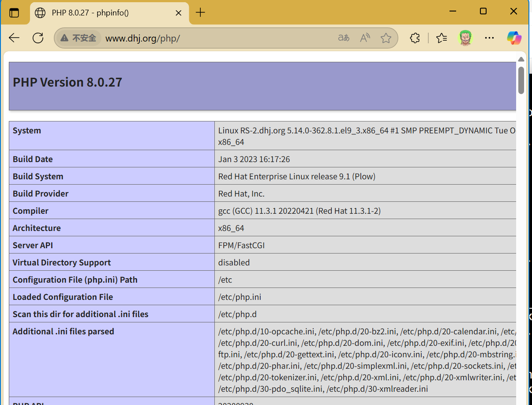
Task: Click Configuration File (php.ini) Path label
Action: tap(75, 280)
